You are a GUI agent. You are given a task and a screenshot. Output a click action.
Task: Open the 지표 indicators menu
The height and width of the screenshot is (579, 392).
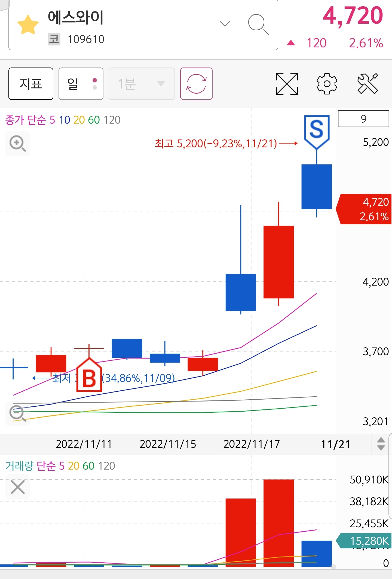[x=31, y=84]
